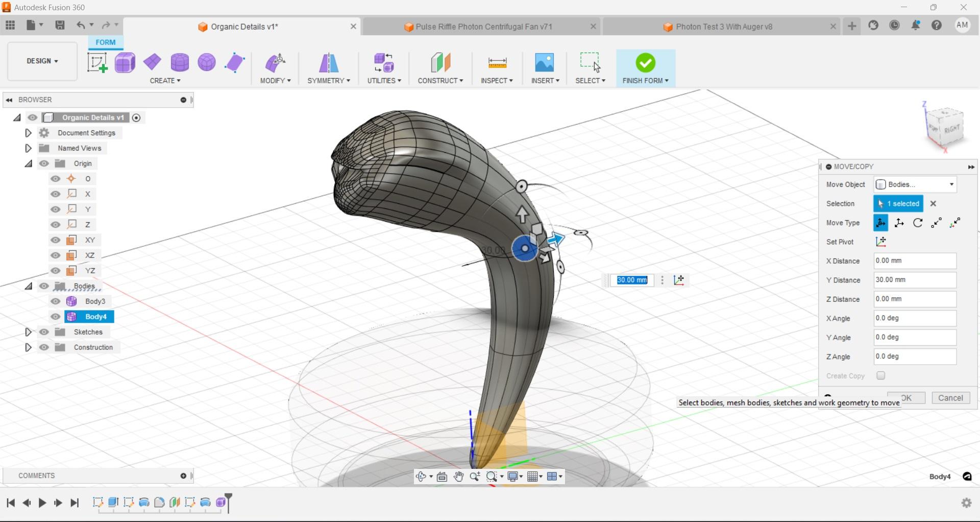Click the Set Pivot icon
The height and width of the screenshot is (522, 980).
coord(881,242)
